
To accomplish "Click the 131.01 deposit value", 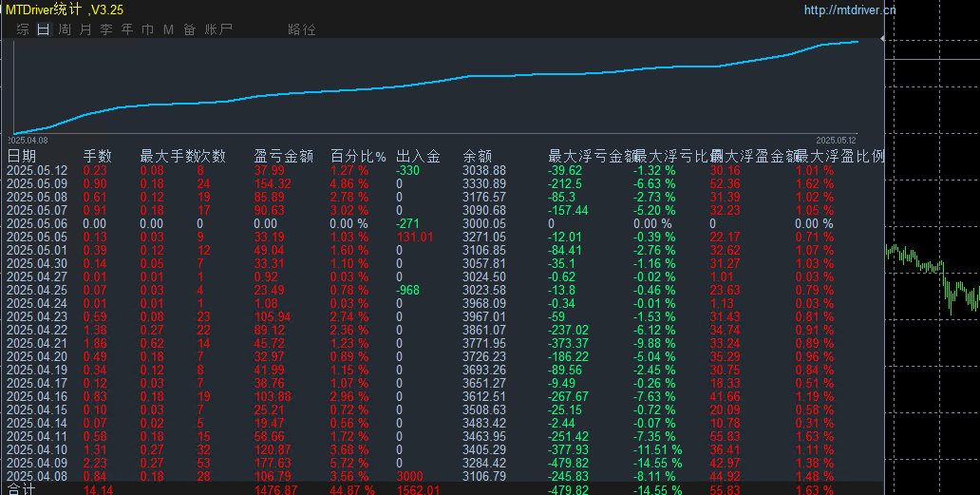I will click(x=415, y=237).
